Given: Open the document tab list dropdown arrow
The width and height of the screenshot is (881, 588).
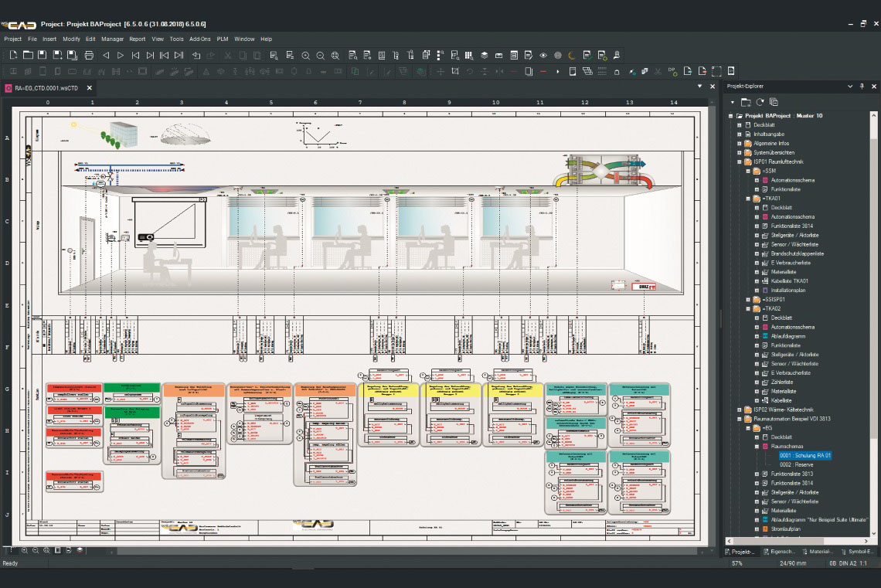Looking at the screenshot, I should click(x=699, y=87).
